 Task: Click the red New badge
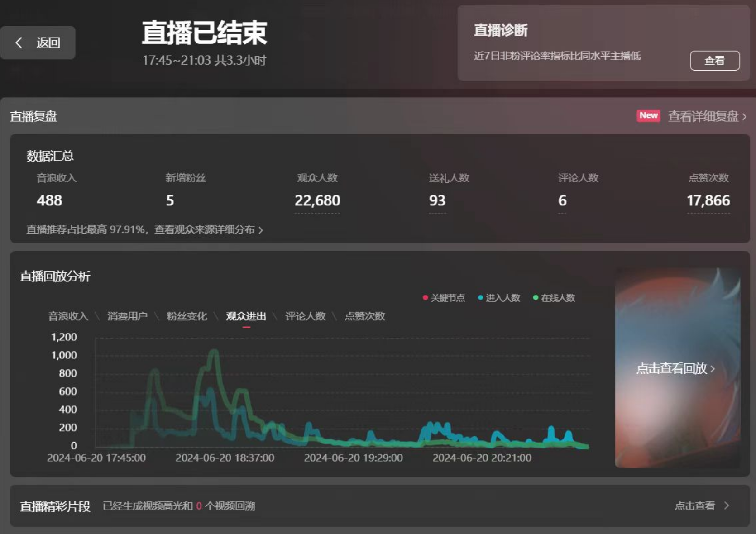648,116
